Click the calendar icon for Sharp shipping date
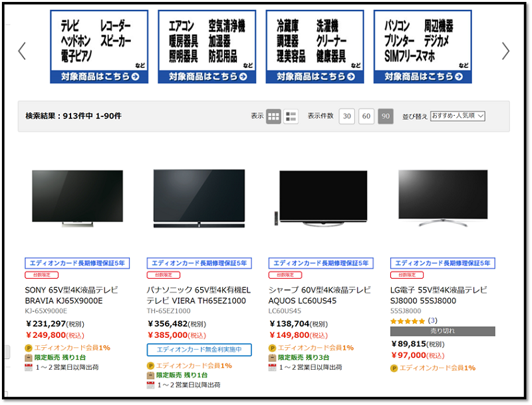Image resolution: width=532 pixels, height=405 pixels. point(272,367)
